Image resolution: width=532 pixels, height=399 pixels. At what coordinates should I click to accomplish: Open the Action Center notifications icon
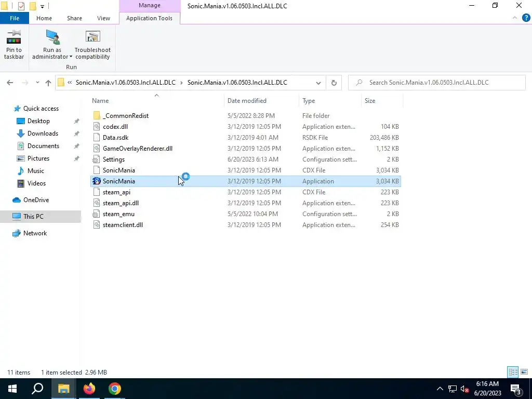tap(516, 389)
